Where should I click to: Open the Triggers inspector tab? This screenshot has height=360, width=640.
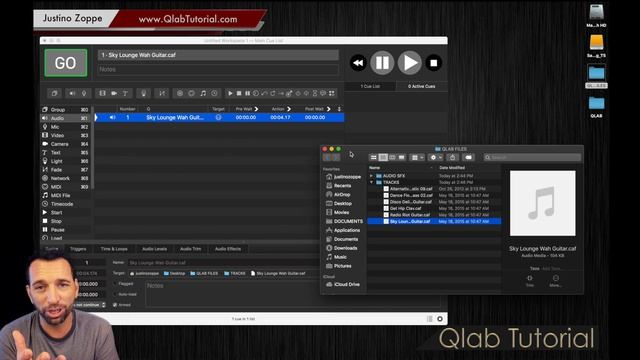(78, 249)
